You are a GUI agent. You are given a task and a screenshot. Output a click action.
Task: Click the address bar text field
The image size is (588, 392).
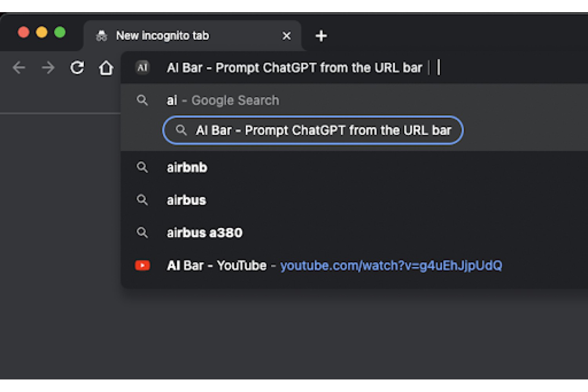tap(354, 67)
